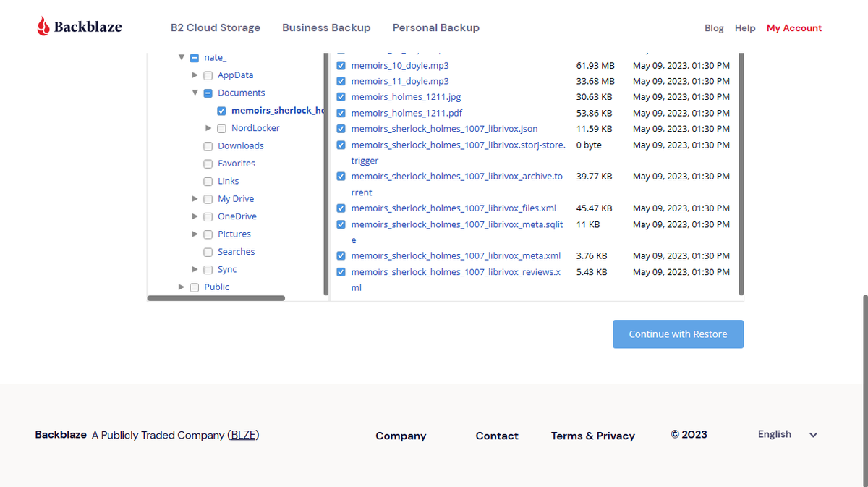Expand the AppData folder node
Screen dimensions: 868x487
(x=195, y=75)
